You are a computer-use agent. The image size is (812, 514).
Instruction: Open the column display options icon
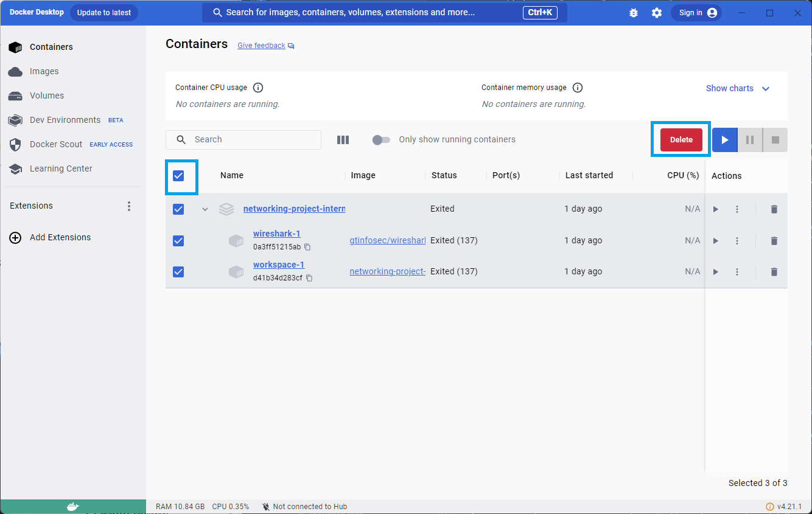(343, 139)
